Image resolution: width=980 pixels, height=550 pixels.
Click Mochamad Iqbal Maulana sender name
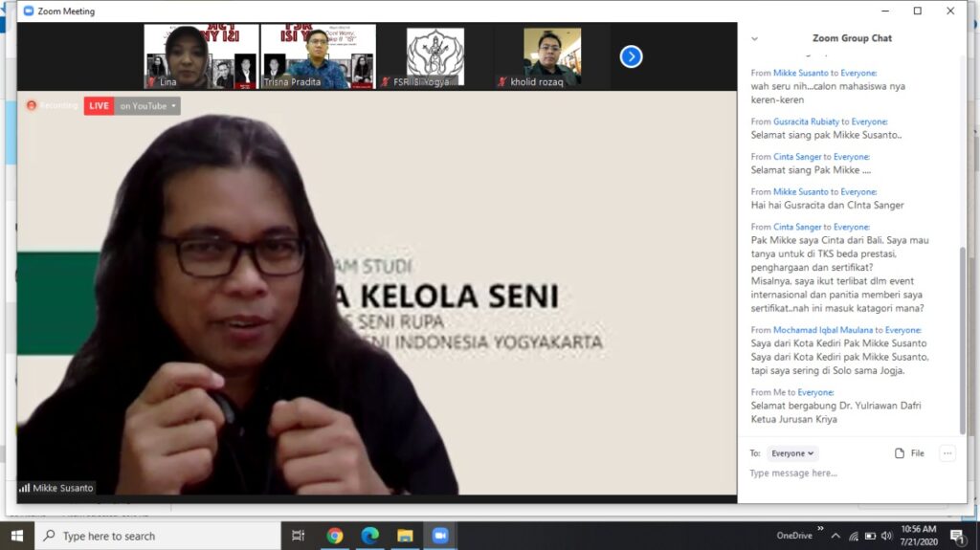coord(822,330)
